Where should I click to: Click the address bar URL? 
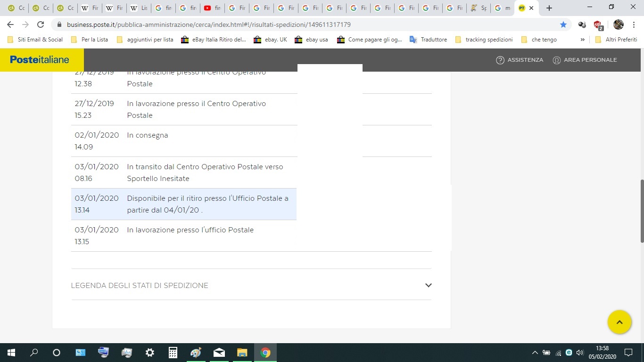tap(208, 25)
